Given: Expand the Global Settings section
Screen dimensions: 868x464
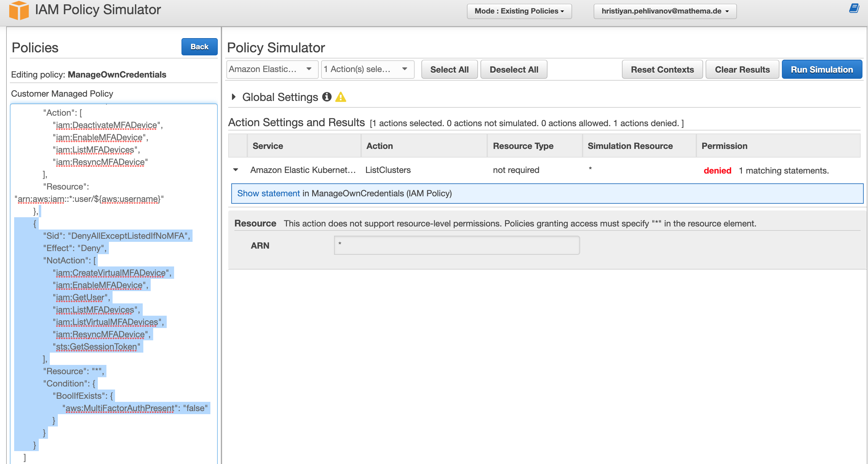Looking at the screenshot, I should [x=234, y=97].
